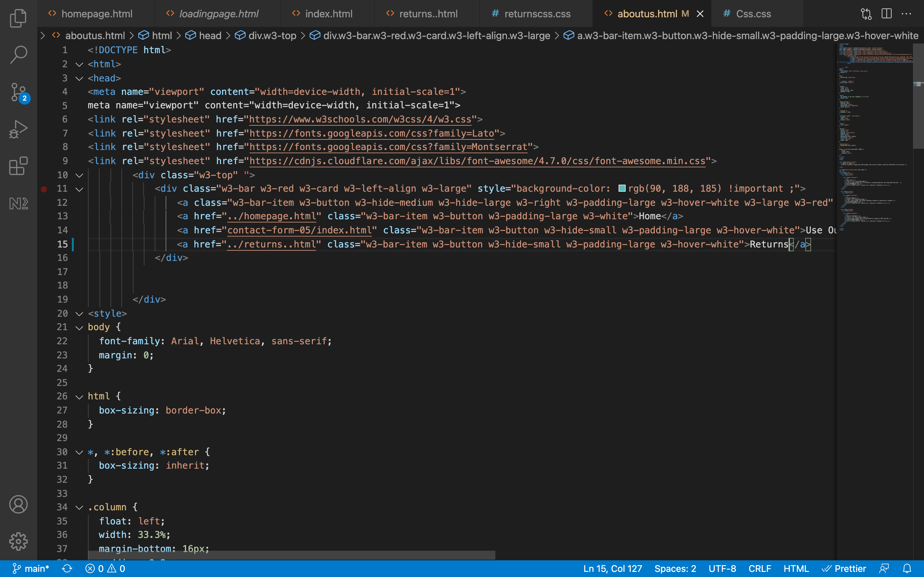The width and height of the screenshot is (924, 577).
Task: Open Source Control with 2 changes
Action: [x=18, y=92]
